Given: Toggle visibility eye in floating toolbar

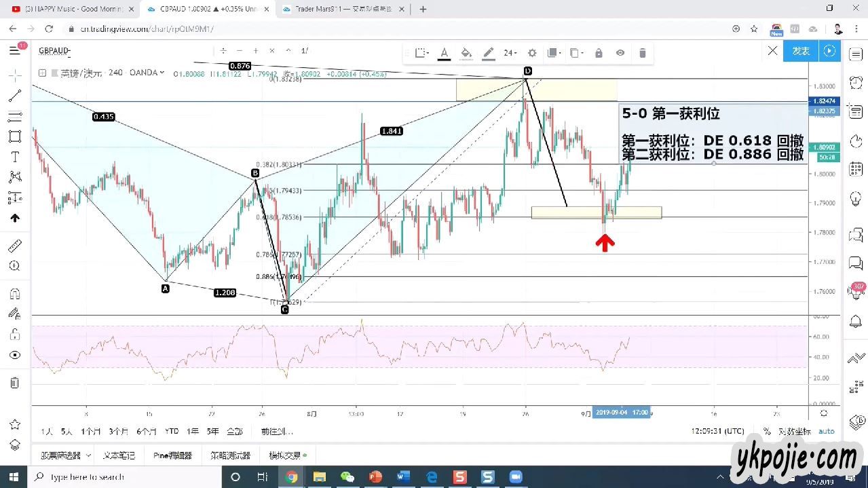Looking at the screenshot, I should coord(620,53).
